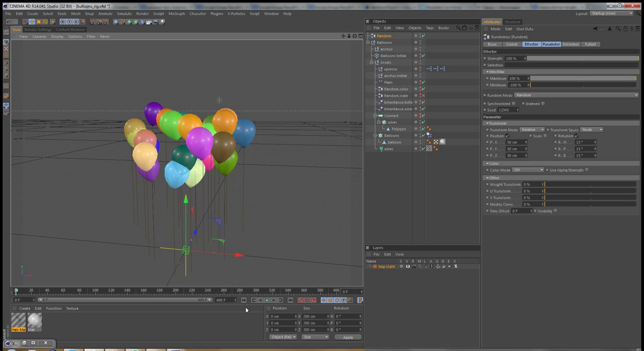Viewport: 644px width, 351px height.
Task: Enable the Scale checkbox
Action: (545, 136)
